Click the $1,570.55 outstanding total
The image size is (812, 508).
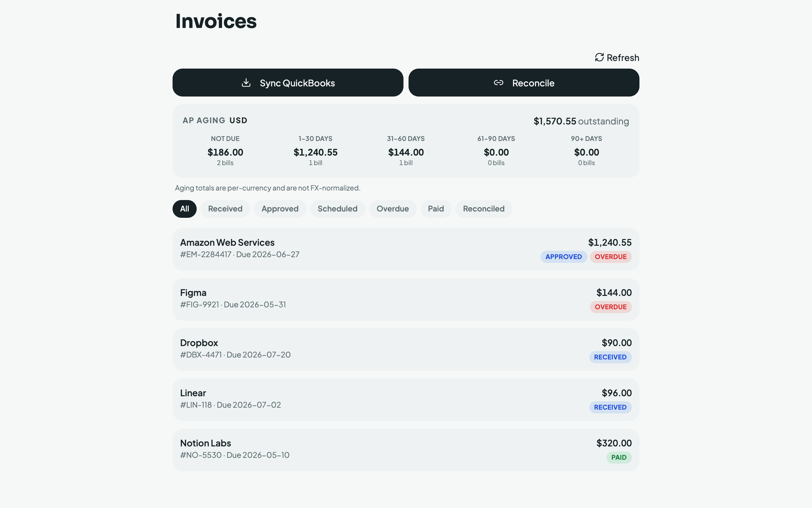coord(581,121)
